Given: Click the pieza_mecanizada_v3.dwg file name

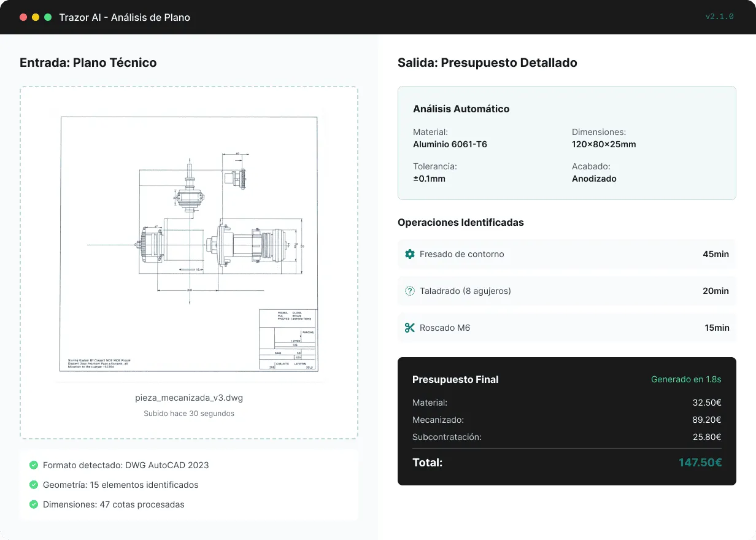Looking at the screenshot, I should (x=189, y=398).
